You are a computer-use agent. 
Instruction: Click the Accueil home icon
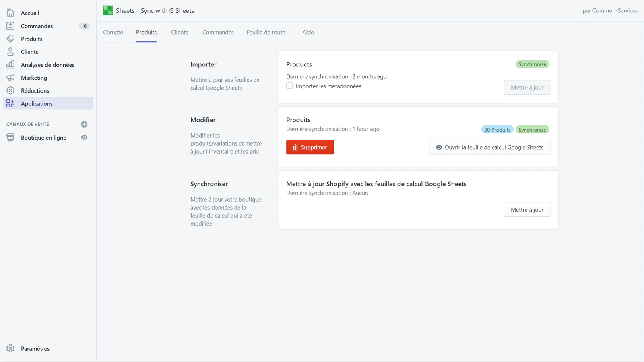[x=10, y=13]
